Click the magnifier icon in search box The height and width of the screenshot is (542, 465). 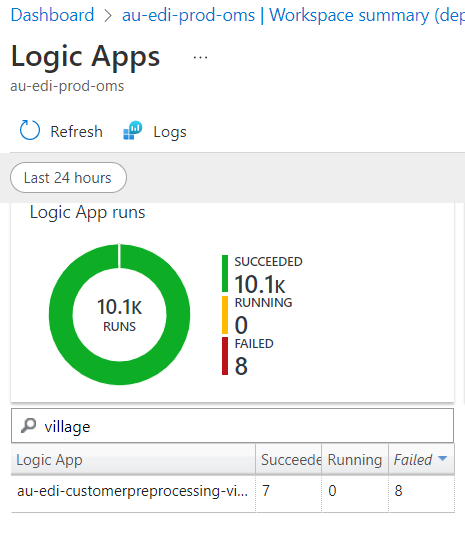(x=28, y=426)
